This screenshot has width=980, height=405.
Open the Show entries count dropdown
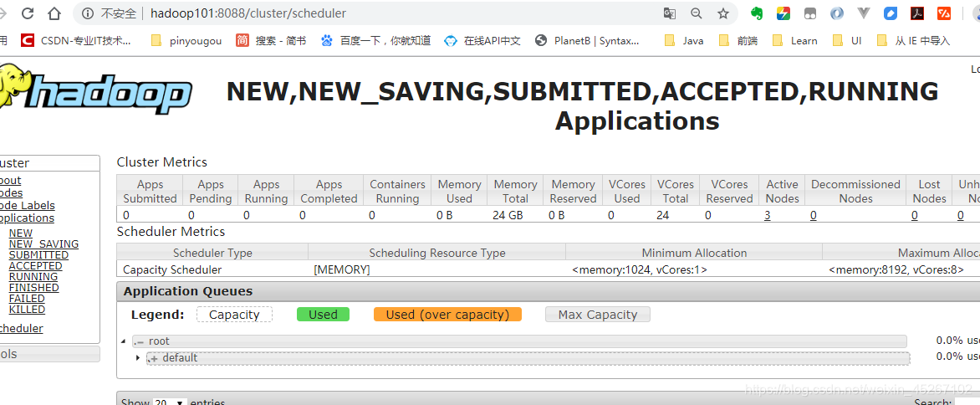(170, 402)
